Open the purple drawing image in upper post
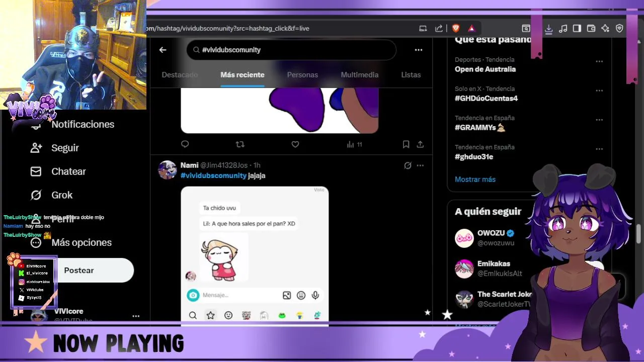This screenshot has height=362, width=644. click(279, 110)
